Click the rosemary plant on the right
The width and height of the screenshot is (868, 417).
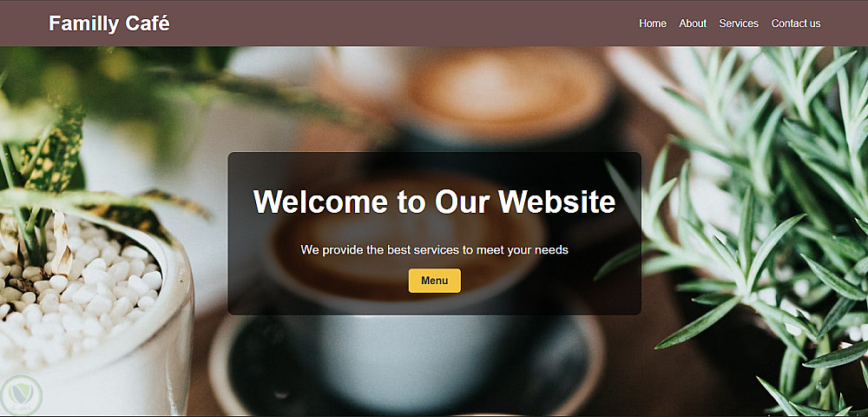764,222
